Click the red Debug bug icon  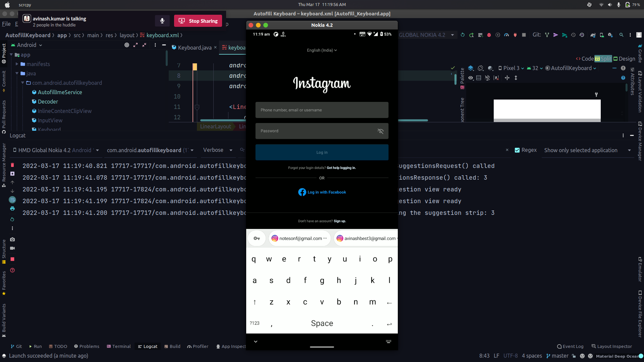coord(489,35)
